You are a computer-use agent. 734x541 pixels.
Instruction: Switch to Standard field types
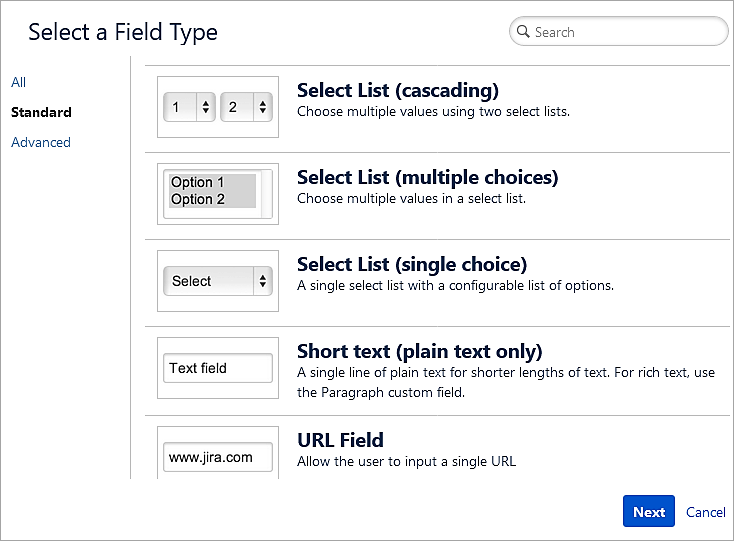(x=41, y=112)
